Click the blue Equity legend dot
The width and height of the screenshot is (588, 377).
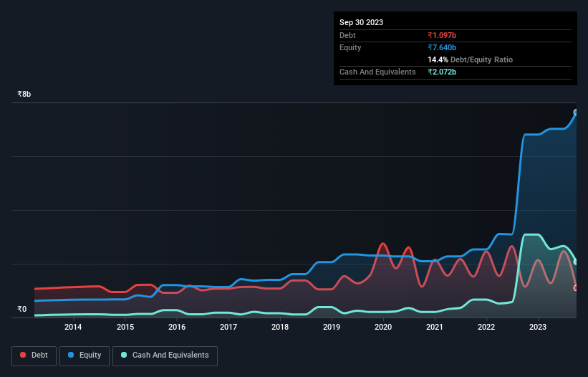71,355
